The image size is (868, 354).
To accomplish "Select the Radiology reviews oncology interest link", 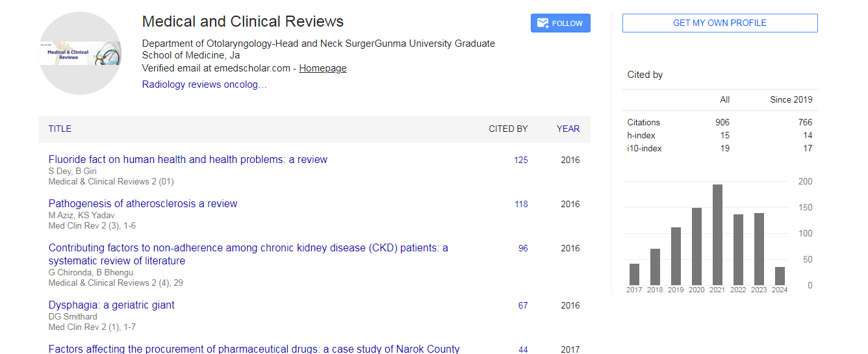I will pos(204,84).
